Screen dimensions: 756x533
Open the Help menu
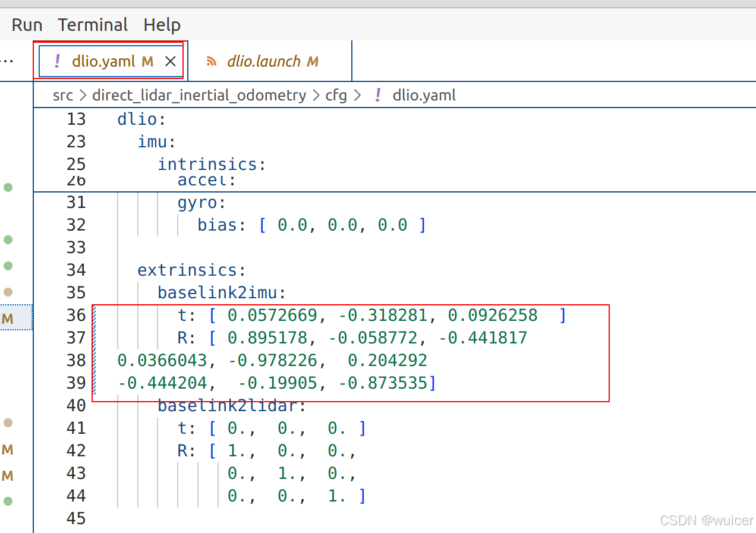(x=162, y=24)
